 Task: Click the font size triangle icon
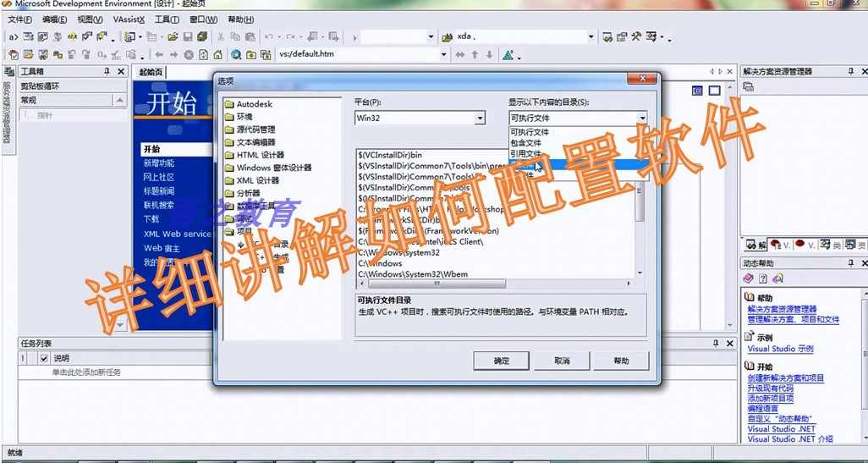508,54
